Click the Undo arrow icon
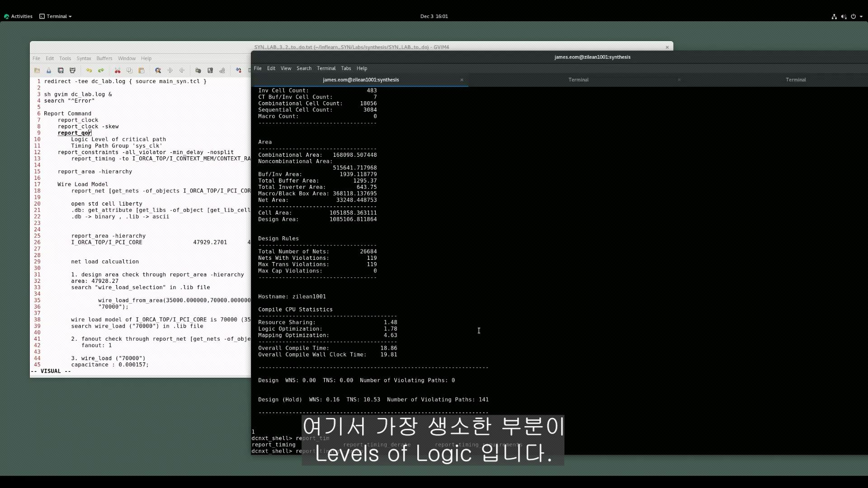 (89, 70)
